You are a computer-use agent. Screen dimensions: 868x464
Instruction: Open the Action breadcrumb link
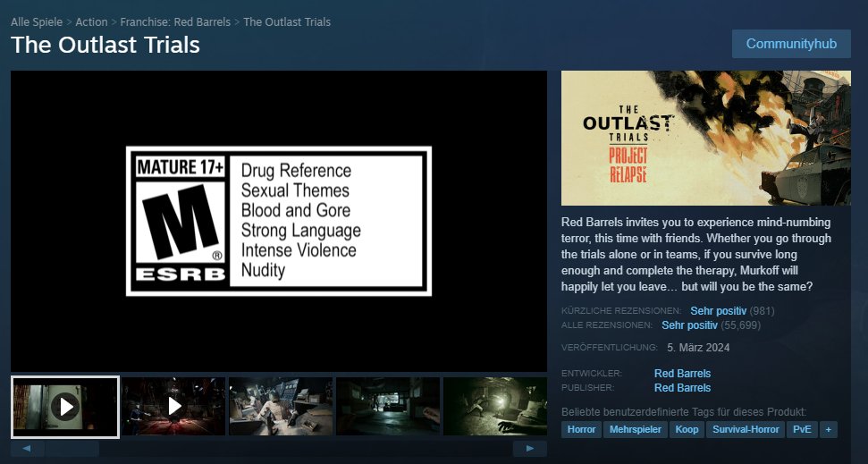pyautogui.click(x=91, y=22)
